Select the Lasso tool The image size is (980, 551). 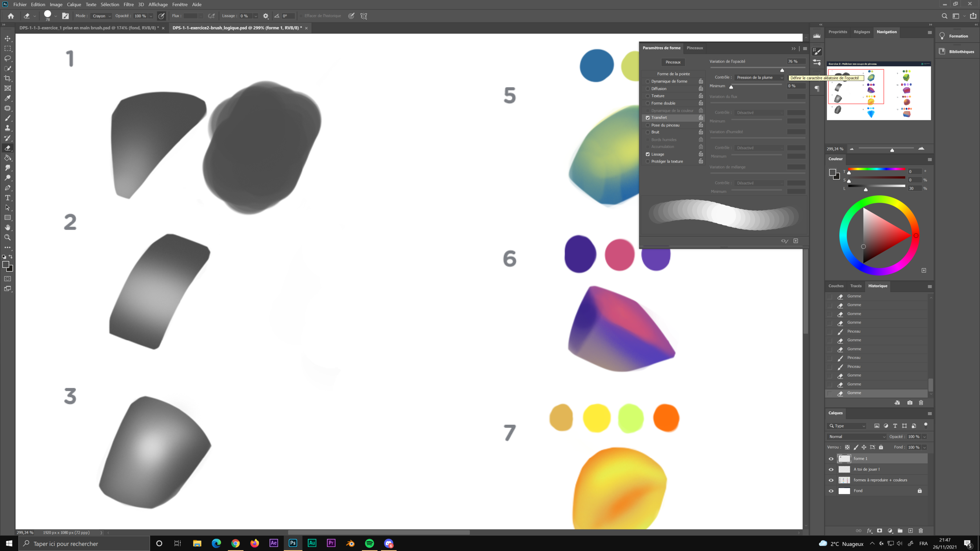8,58
